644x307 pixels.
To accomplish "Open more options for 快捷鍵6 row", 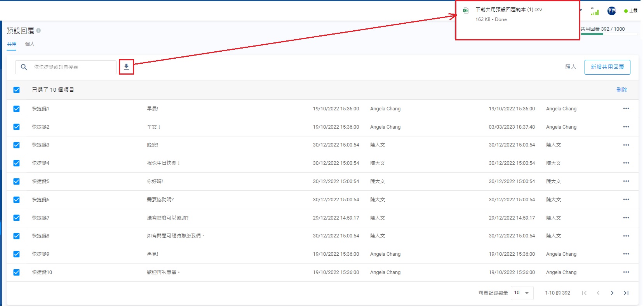I will (x=626, y=200).
